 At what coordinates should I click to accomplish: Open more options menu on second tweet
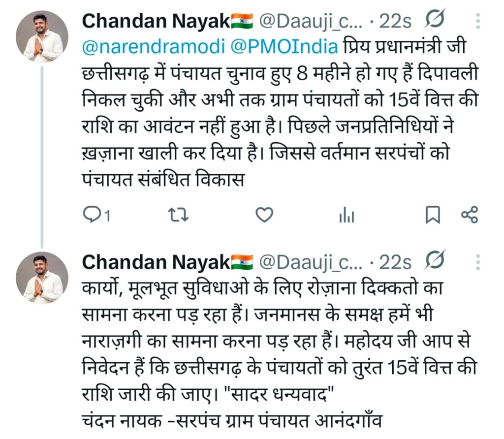(477, 262)
